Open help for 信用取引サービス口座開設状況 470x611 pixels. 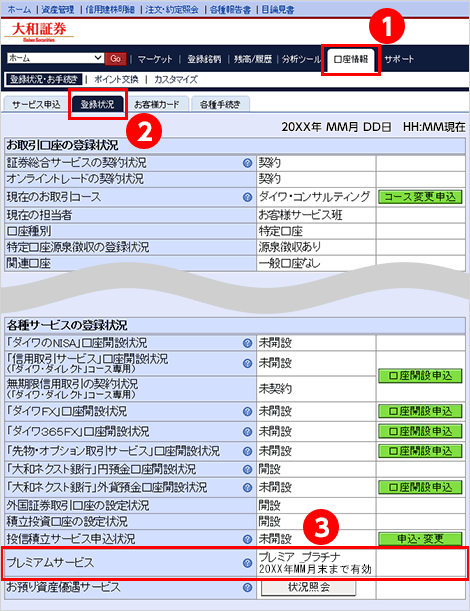pyautogui.click(x=247, y=363)
